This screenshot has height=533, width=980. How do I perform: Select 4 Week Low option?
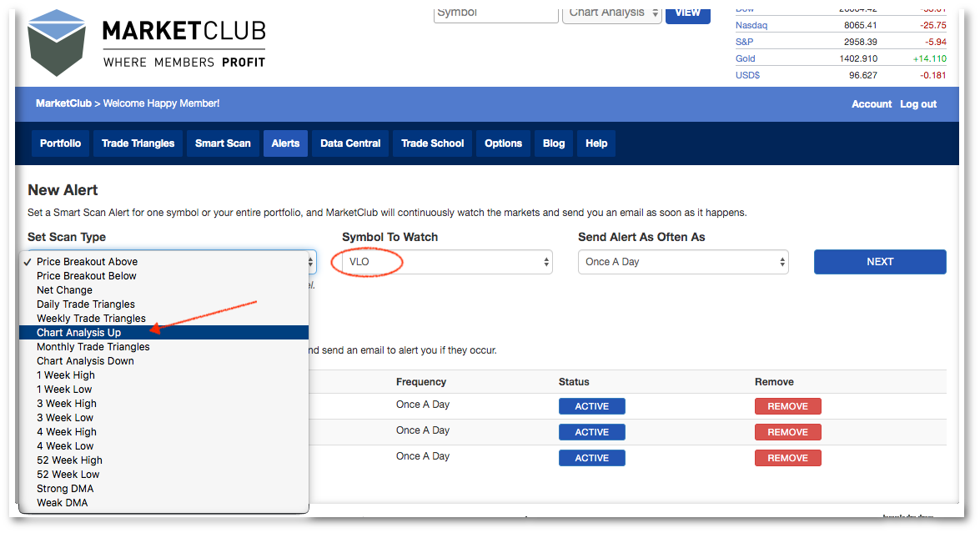[x=163, y=446]
